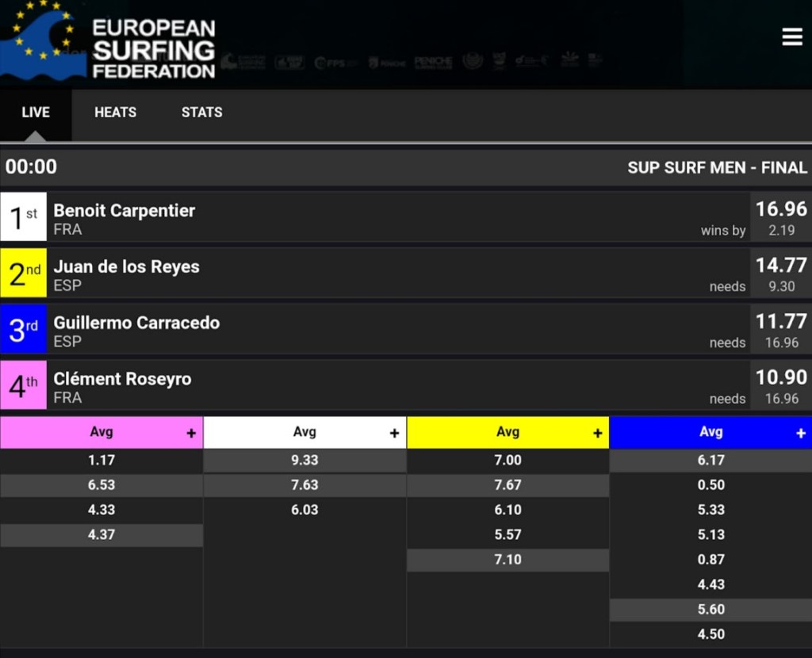Expand the yellow column's wave scores

click(596, 432)
